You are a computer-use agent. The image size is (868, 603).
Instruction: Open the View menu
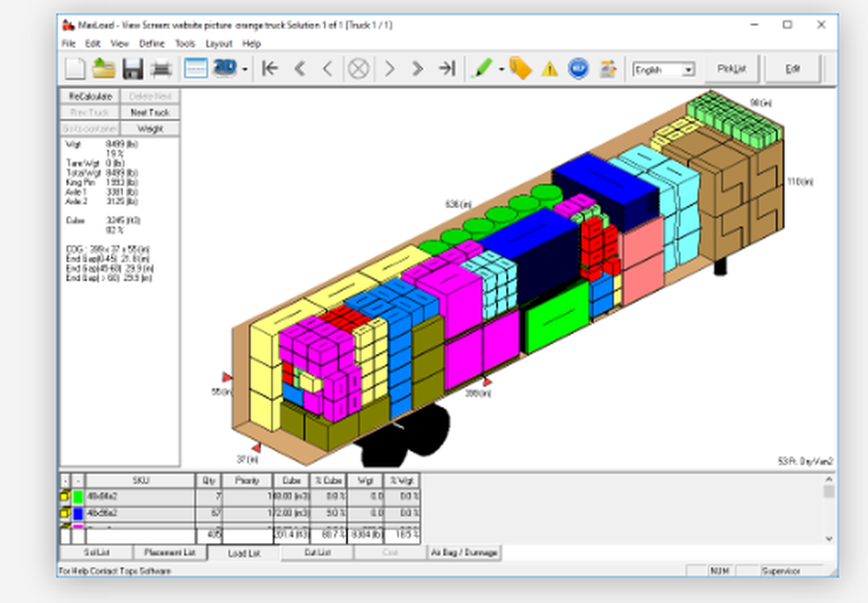point(120,43)
